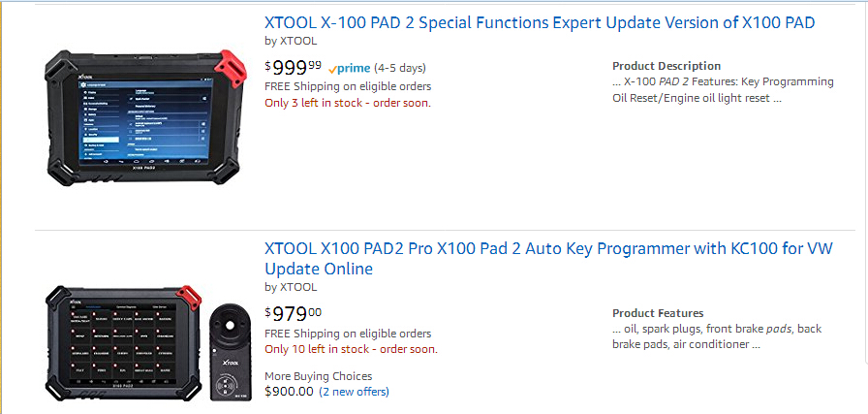Viewport: 868px width, 414px height.
Task: Select the $999.99 price
Action: pyautogui.click(x=294, y=66)
